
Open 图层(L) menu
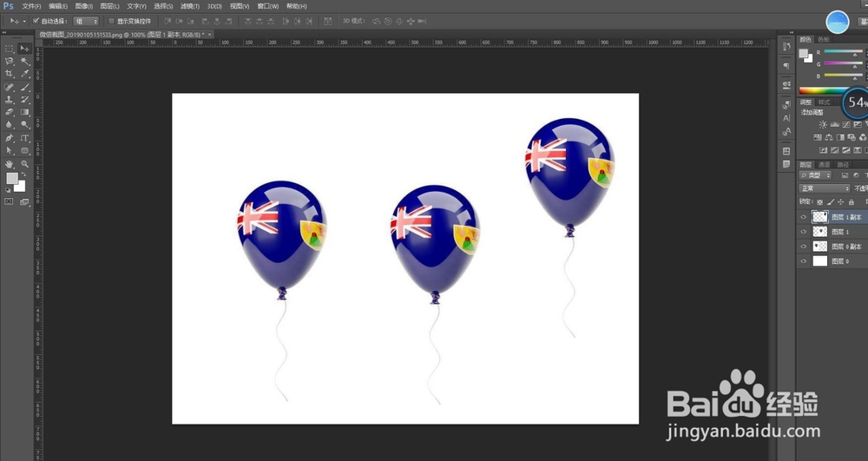(110, 6)
